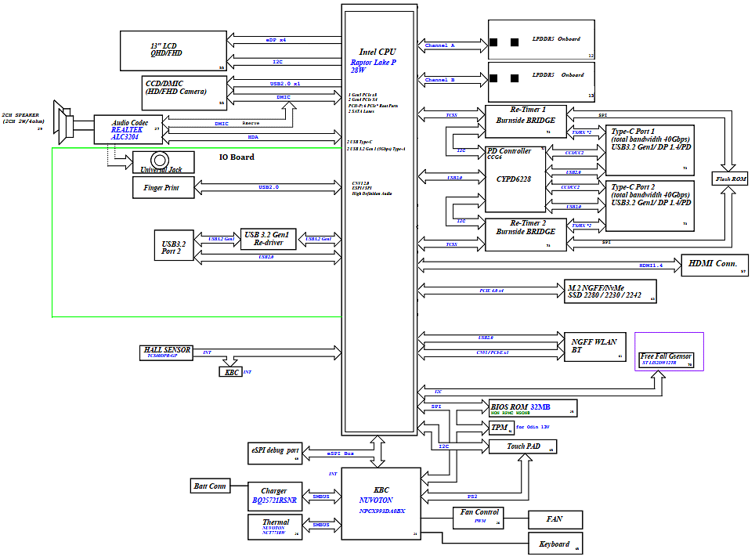Select the KBC NUVOTON NPCX993 block
The height and width of the screenshot is (560, 755).
pyautogui.click(x=381, y=504)
